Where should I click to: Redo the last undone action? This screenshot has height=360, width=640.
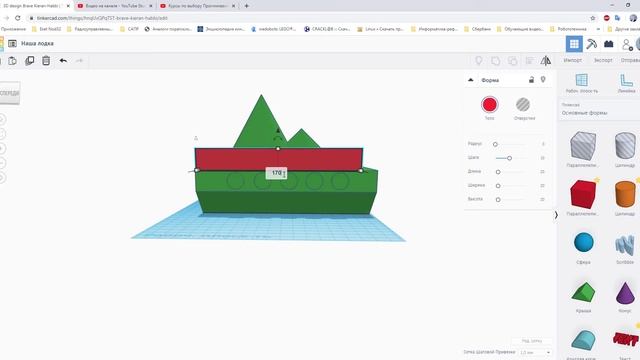pyautogui.click(x=80, y=61)
